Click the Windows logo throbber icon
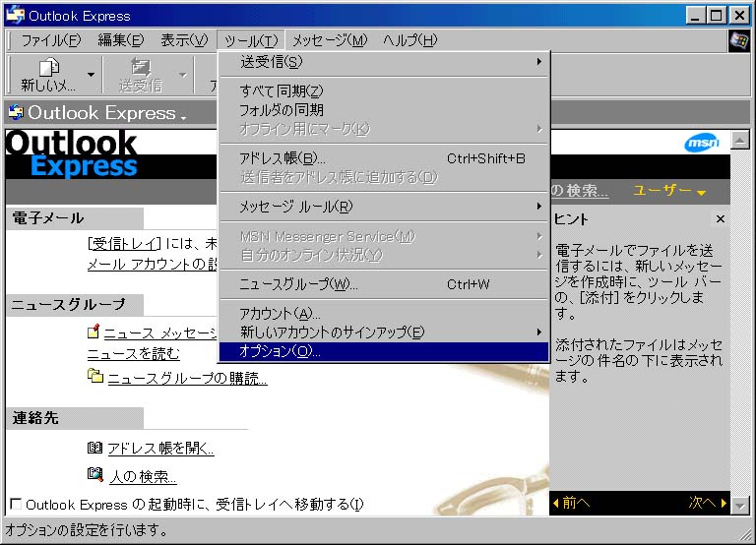 pos(738,40)
